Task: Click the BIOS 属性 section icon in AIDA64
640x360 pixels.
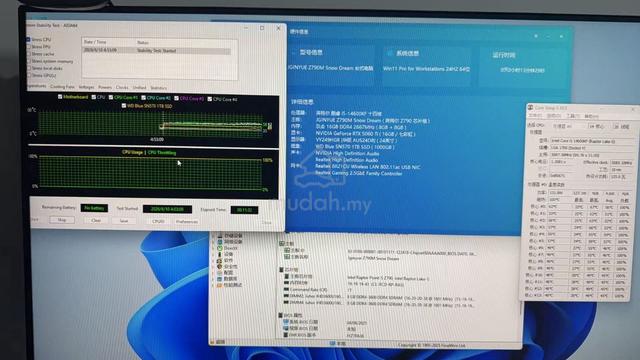Action: click(280, 315)
